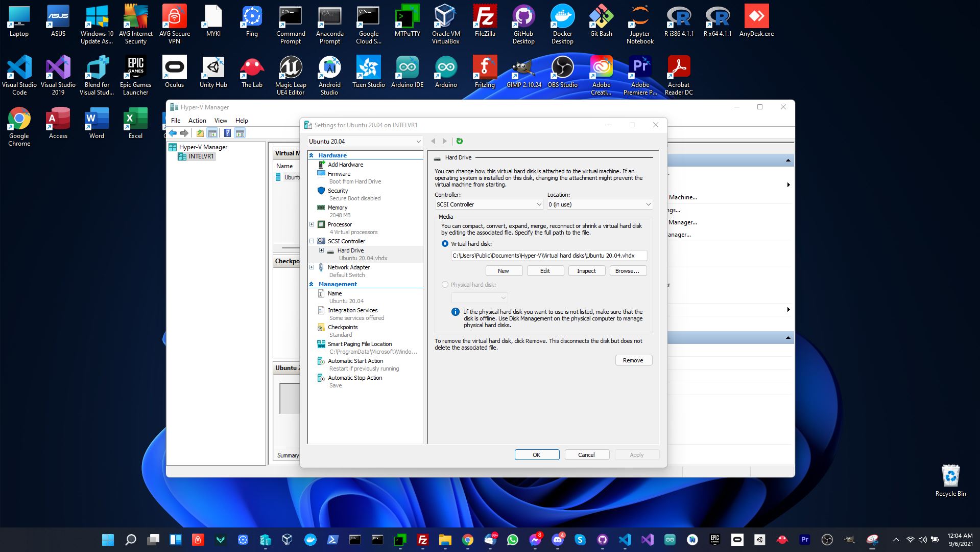Open Unity Hub desktop shortcut
The width and height of the screenshot is (980, 552).
[x=213, y=72]
